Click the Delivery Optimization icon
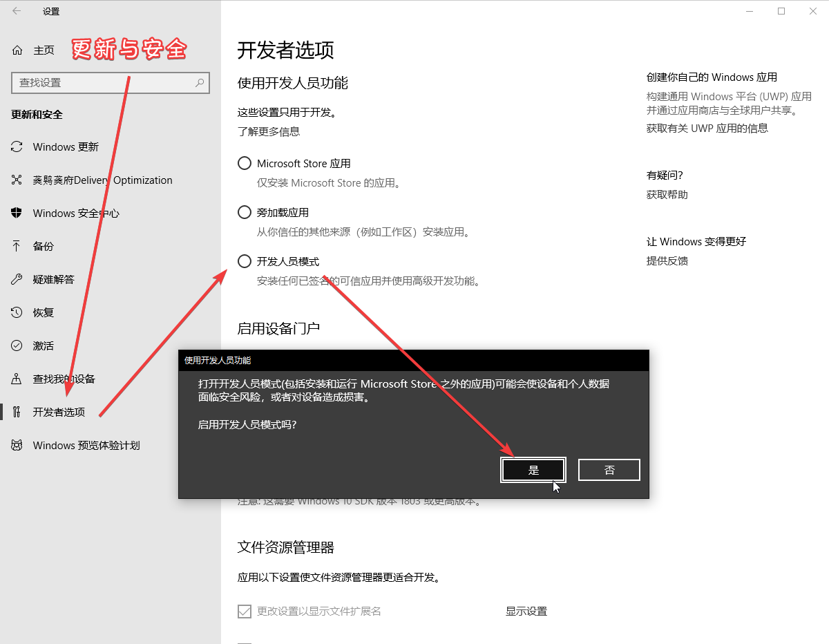Screen dimensions: 829x644 click(17, 180)
